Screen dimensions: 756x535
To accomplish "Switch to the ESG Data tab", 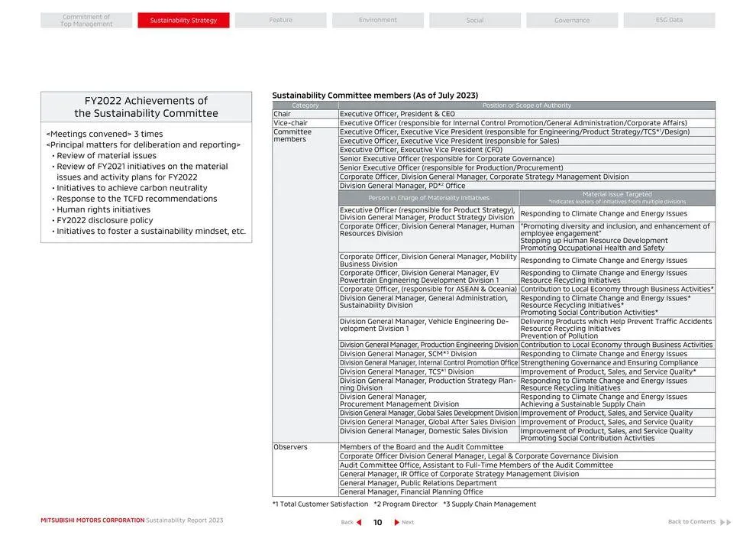I will [x=669, y=19].
